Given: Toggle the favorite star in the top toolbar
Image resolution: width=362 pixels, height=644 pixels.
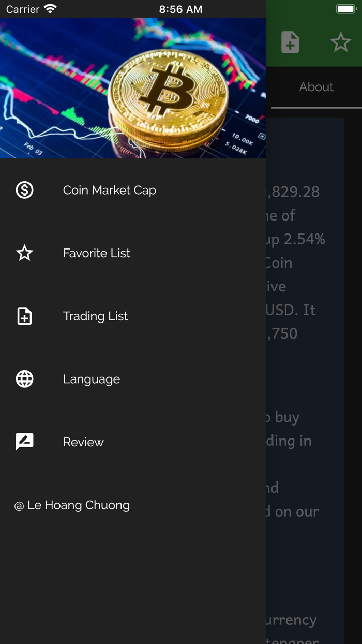Looking at the screenshot, I should tap(341, 42).
